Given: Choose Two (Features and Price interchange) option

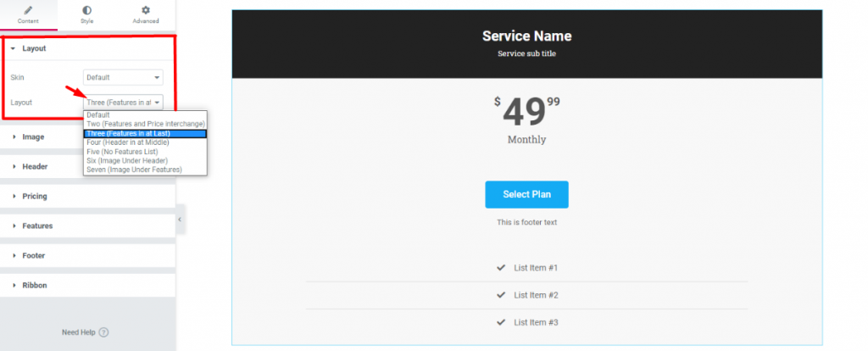Looking at the screenshot, I should (145, 124).
